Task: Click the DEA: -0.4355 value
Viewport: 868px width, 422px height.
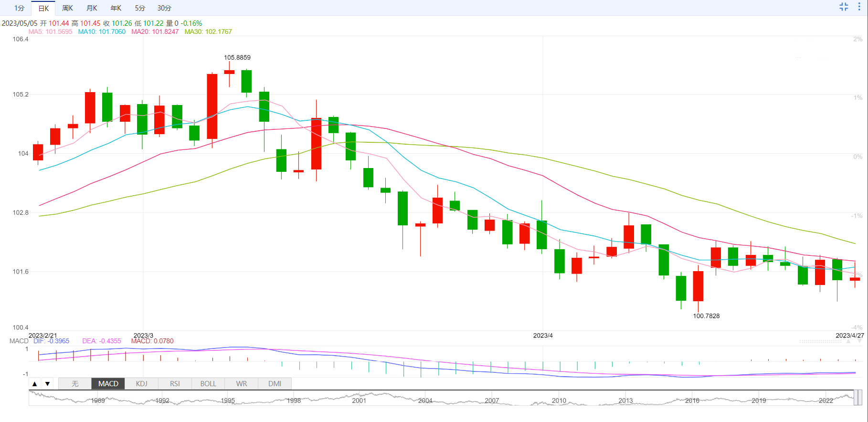Action: point(102,341)
